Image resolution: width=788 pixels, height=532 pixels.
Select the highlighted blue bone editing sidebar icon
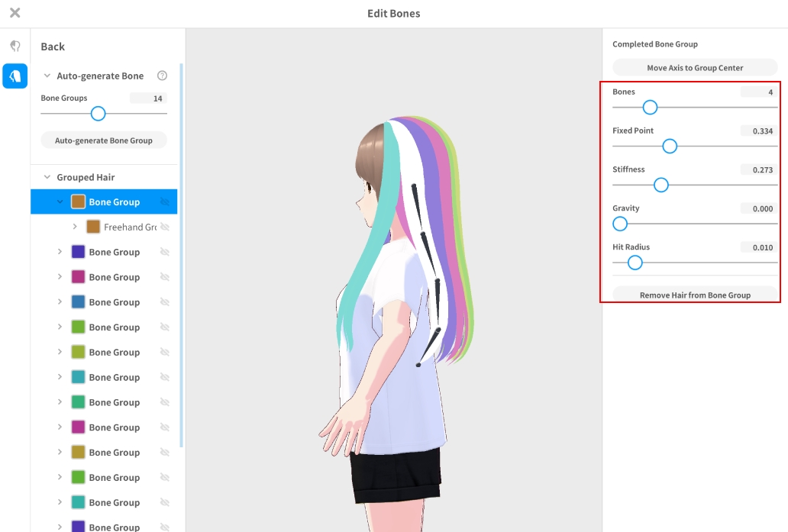(x=15, y=76)
